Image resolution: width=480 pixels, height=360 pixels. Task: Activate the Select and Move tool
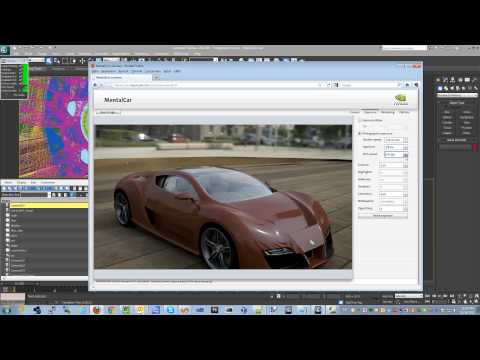tap(82, 61)
